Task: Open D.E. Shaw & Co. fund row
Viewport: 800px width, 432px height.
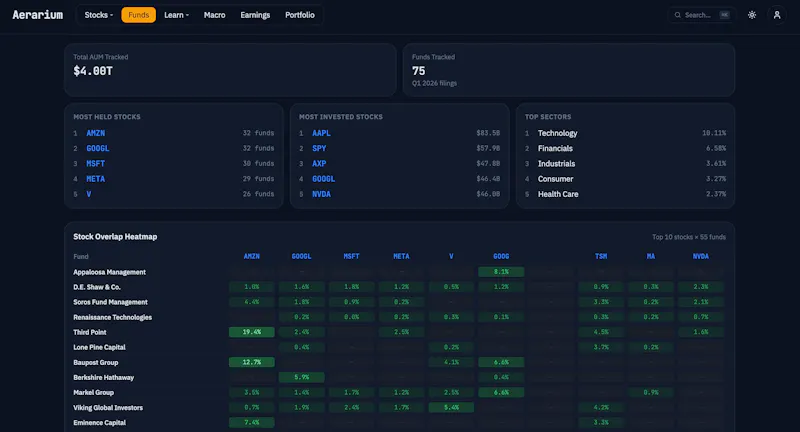Action: tap(97, 287)
